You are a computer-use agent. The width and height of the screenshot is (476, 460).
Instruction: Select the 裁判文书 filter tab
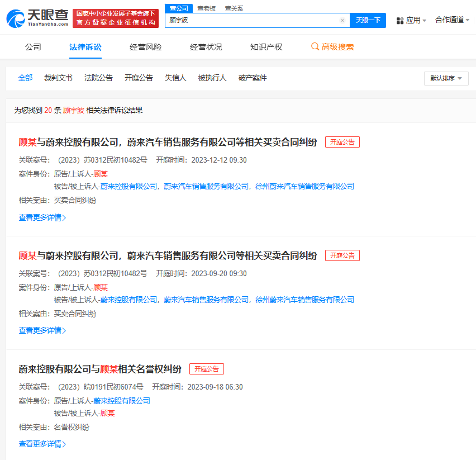(x=59, y=78)
